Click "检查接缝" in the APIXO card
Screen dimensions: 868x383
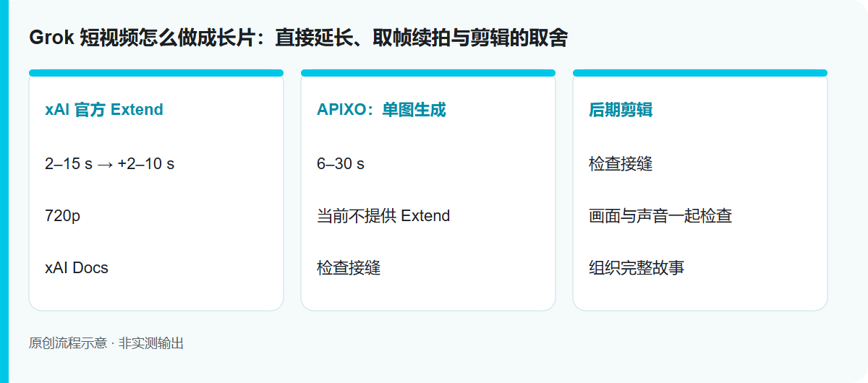click(x=349, y=268)
